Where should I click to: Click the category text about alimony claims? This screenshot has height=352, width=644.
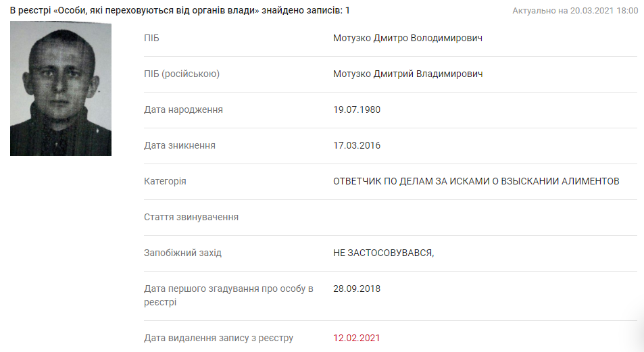pyautogui.click(x=476, y=181)
